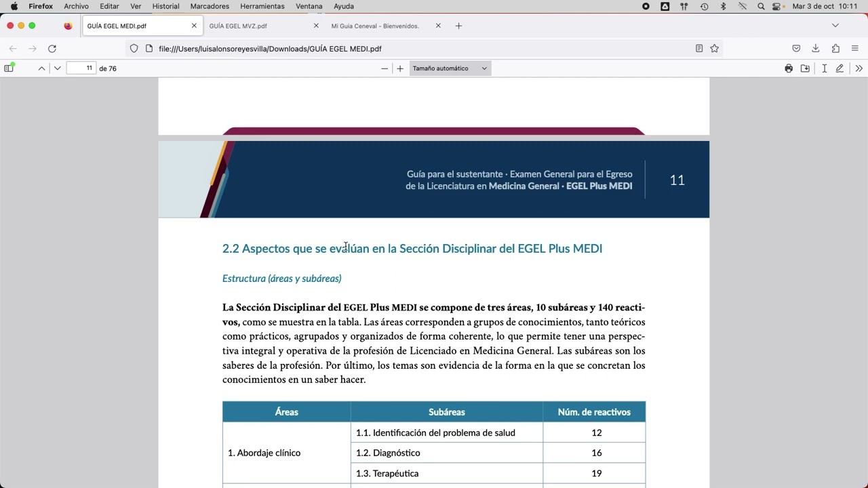Close the GUÍA EGEL MVZ.pdf tab

tap(316, 26)
